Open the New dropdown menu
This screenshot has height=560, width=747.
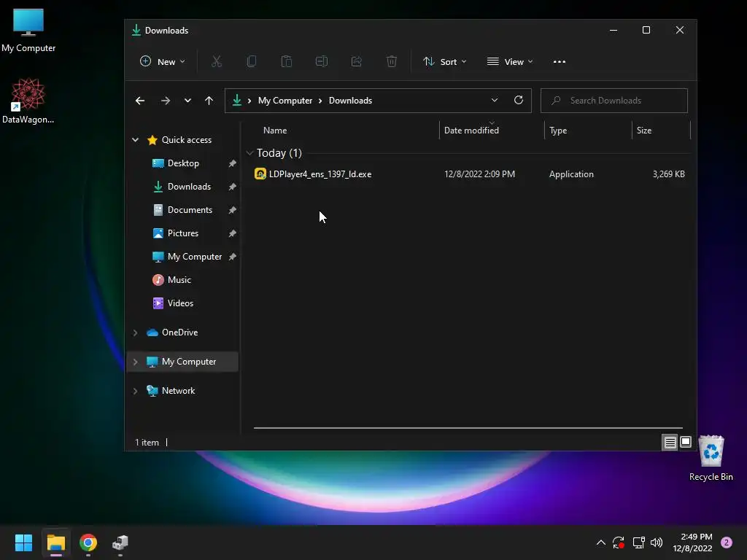(x=162, y=61)
